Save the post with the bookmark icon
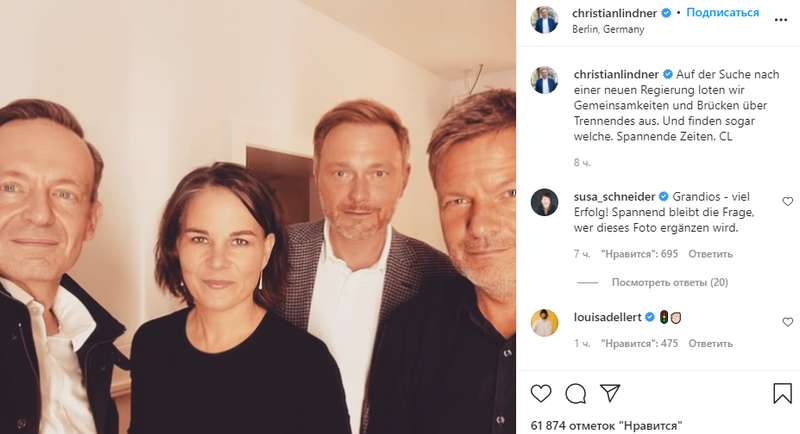800x434 pixels. tap(782, 393)
